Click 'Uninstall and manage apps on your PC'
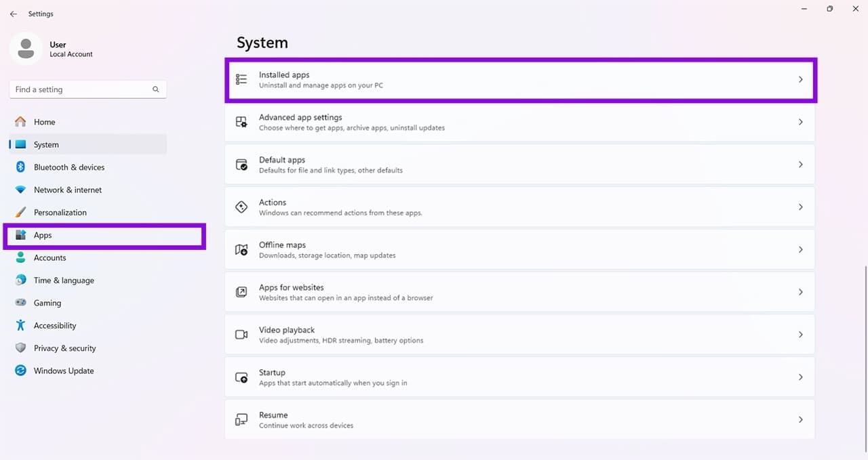The width and height of the screenshot is (868, 460). pyautogui.click(x=321, y=85)
